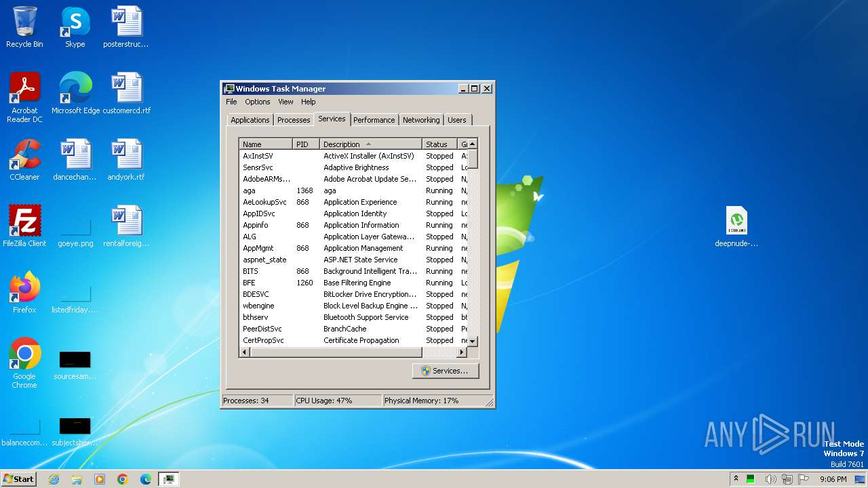The height and width of the screenshot is (488, 868).
Task: Sort services by PID column header
Action: point(306,144)
